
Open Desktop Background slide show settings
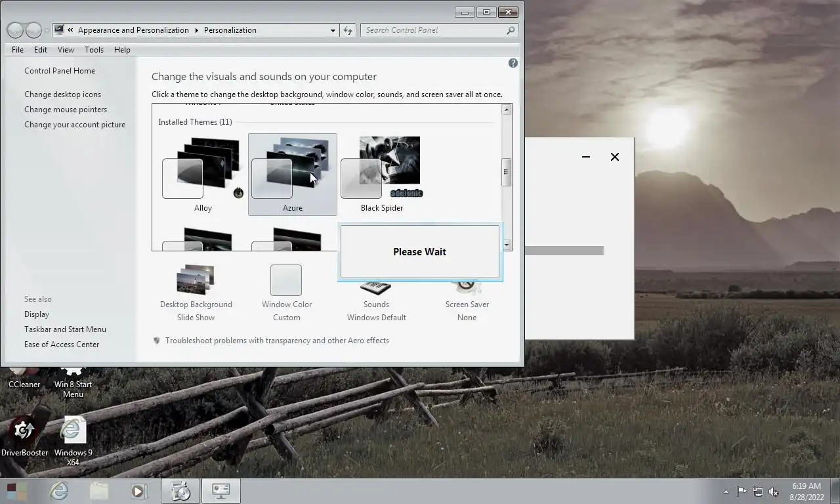(x=196, y=293)
